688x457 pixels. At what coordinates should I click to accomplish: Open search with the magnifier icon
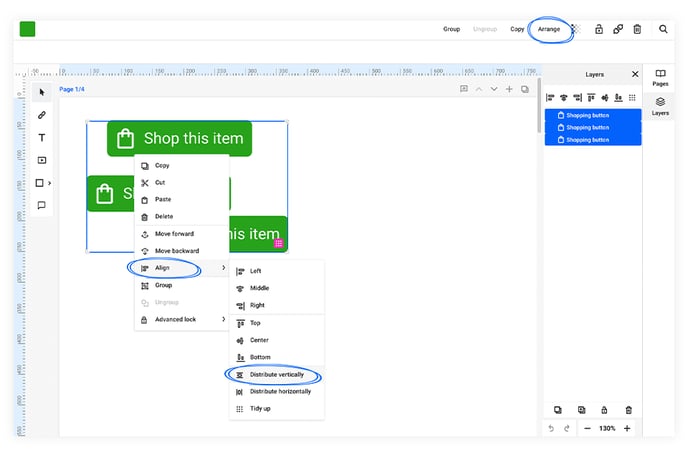point(663,29)
